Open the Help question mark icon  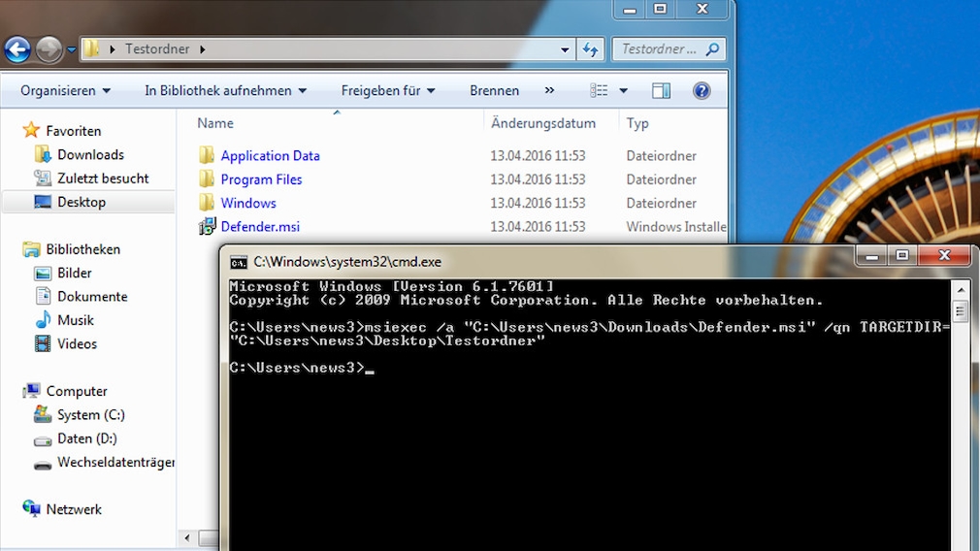pyautogui.click(x=702, y=90)
